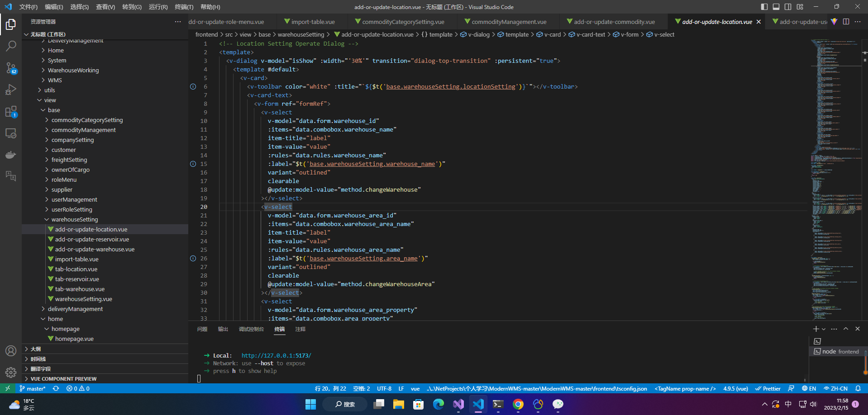Toggle secondary side bar visibility
Screen dimensions: 868x415
(x=788, y=7)
